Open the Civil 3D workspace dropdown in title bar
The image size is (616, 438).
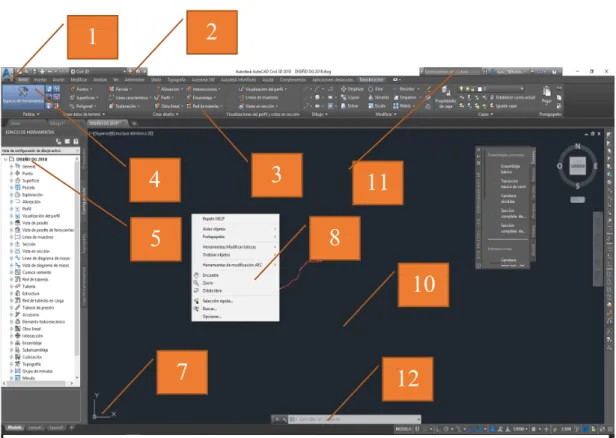tap(98, 71)
